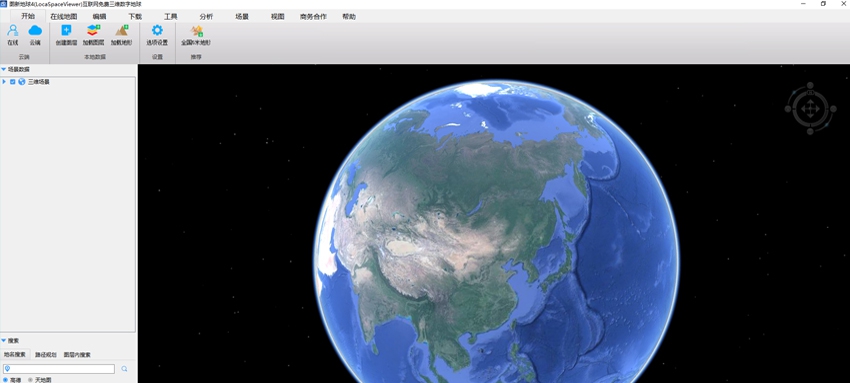
Task: Click the bottom button of the navigation compass
Action: (x=810, y=132)
